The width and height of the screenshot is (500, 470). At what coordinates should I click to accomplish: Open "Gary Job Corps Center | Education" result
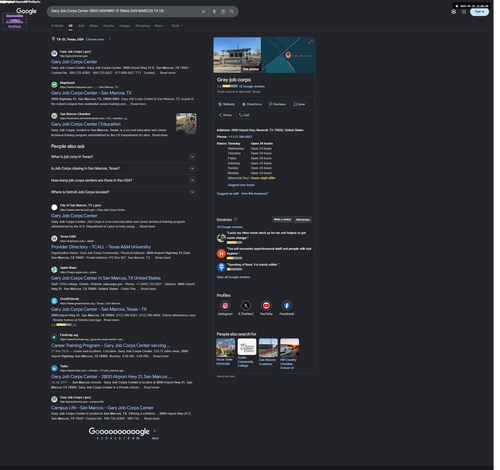(86, 124)
